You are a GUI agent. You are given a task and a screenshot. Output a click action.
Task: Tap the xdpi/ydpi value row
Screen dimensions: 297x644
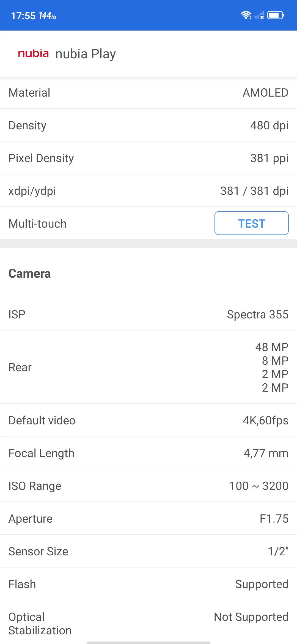(x=148, y=191)
